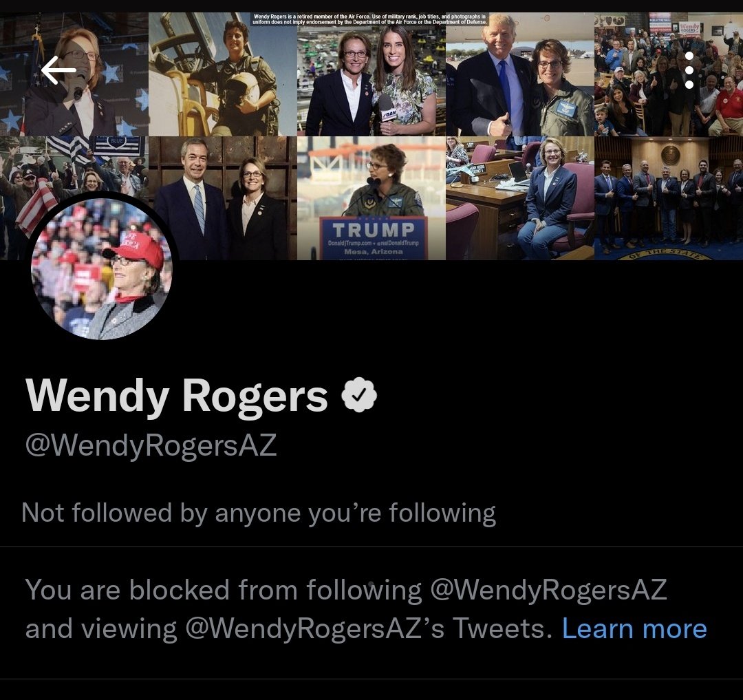Tap the Air Force disclaimer text on the banner

(x=369, y=19)
